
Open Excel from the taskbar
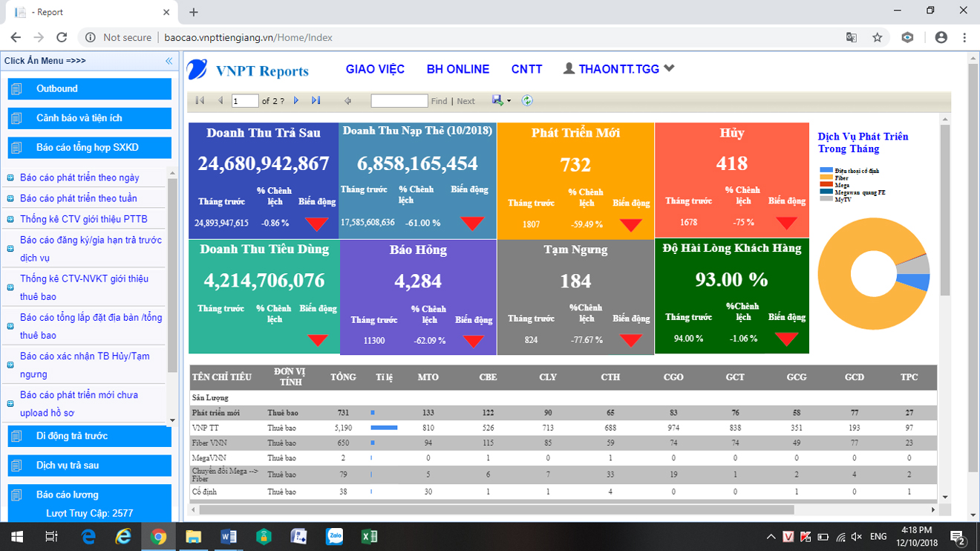pyautogui.click(x=370, y=536)
